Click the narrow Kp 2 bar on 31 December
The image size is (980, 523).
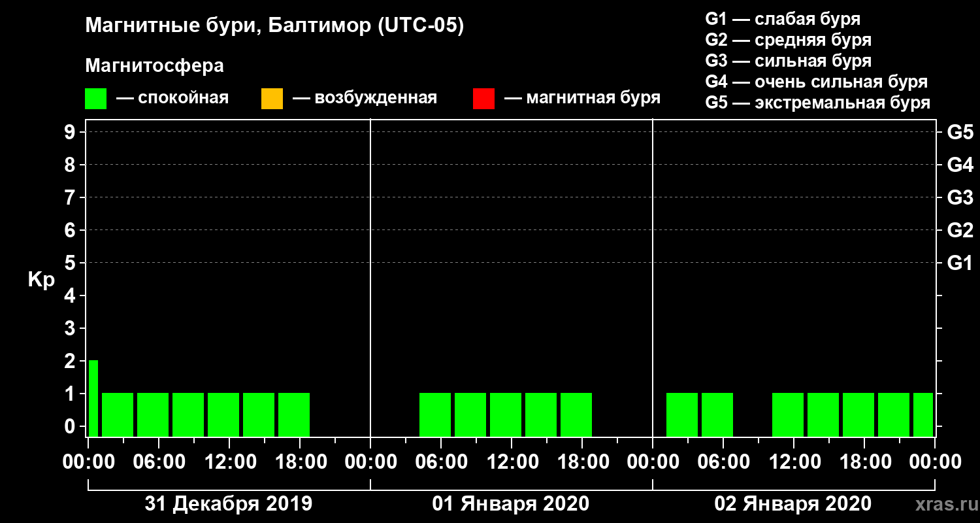pyautogui.click(x=93, y=398)
